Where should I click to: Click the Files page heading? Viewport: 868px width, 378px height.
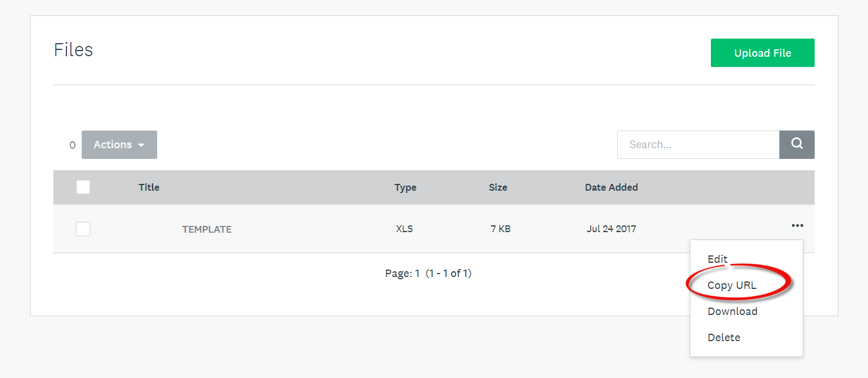[73, 50]
